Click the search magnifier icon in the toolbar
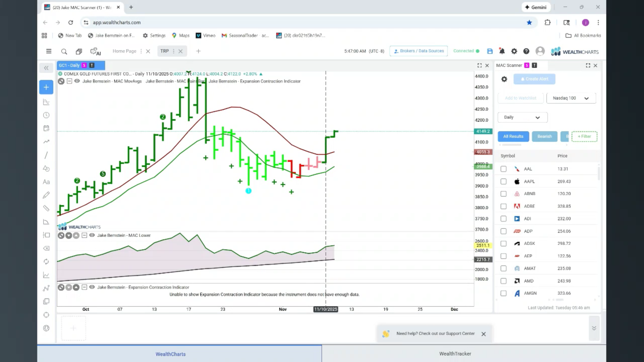Screen dimensions: 644x362 [64, 51]
